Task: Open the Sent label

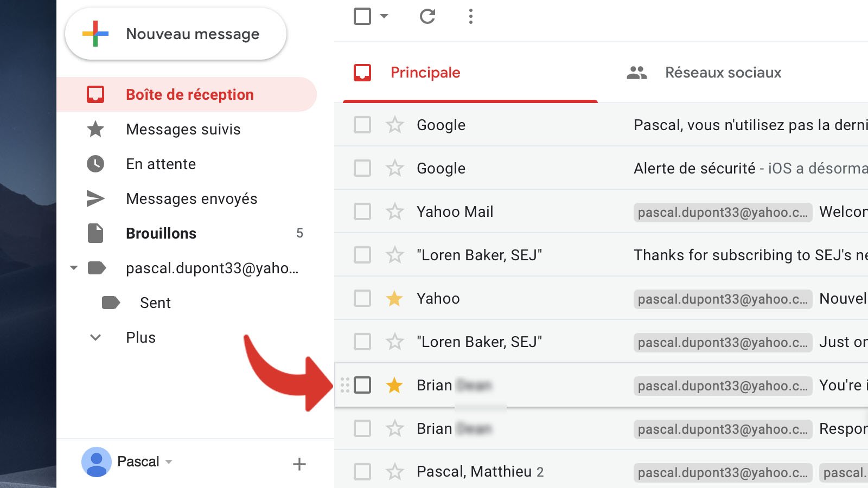Action: 156,303
